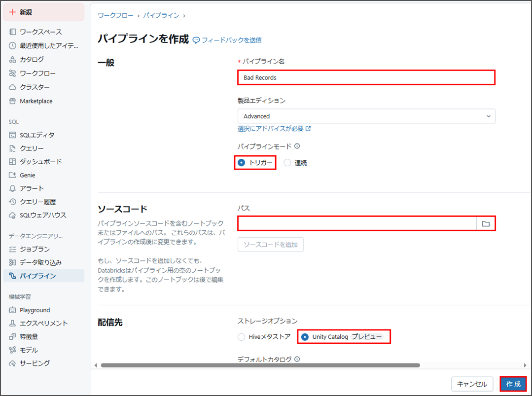Choose Unity Catalog storage option
Viewport: 532px width, 396px height.
coord(305,337)
